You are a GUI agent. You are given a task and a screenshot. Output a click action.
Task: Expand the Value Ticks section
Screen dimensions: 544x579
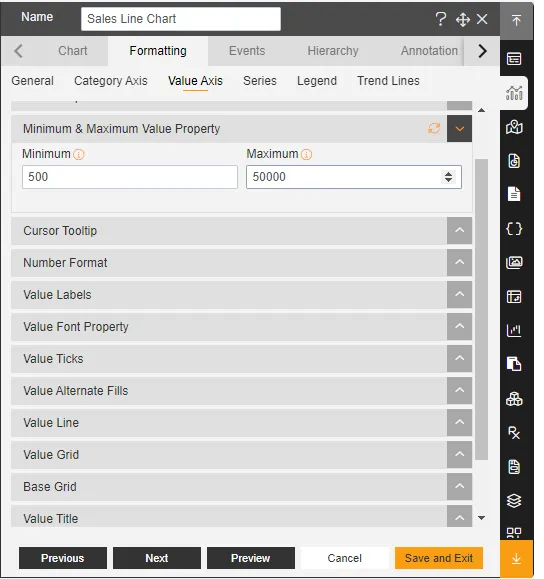point(459,359)
